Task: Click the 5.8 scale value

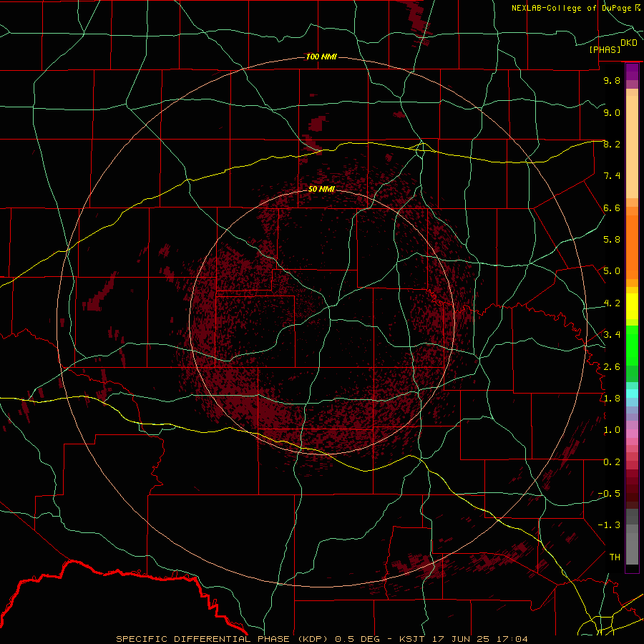Action: tap(612, 240)
